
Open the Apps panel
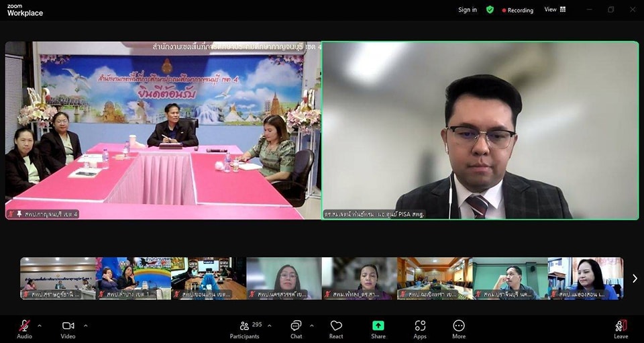[x=420, y=330]
